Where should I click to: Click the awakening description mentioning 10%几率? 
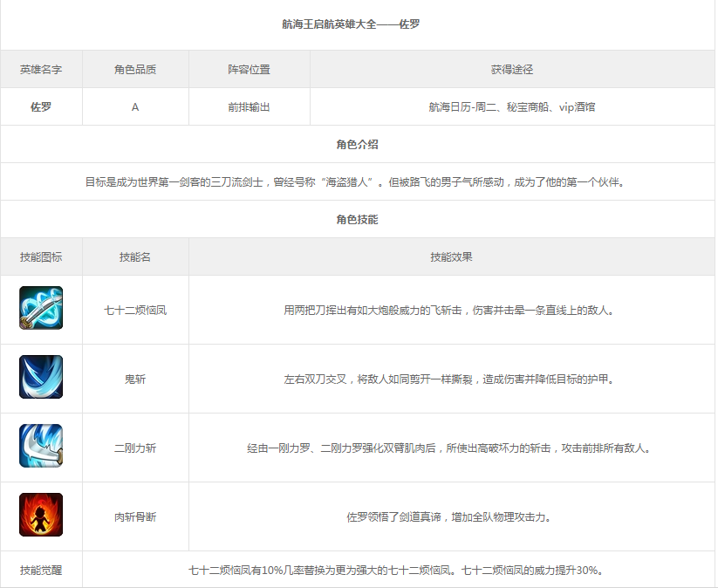pyautogui.click(x=397, y=571)
